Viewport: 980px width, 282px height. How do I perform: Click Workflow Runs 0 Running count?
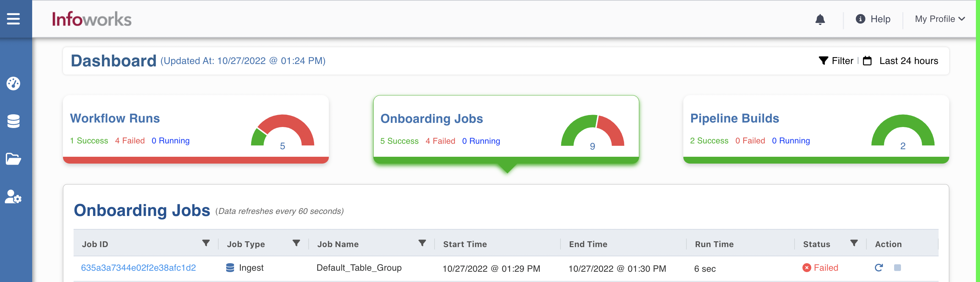point(170,141)
